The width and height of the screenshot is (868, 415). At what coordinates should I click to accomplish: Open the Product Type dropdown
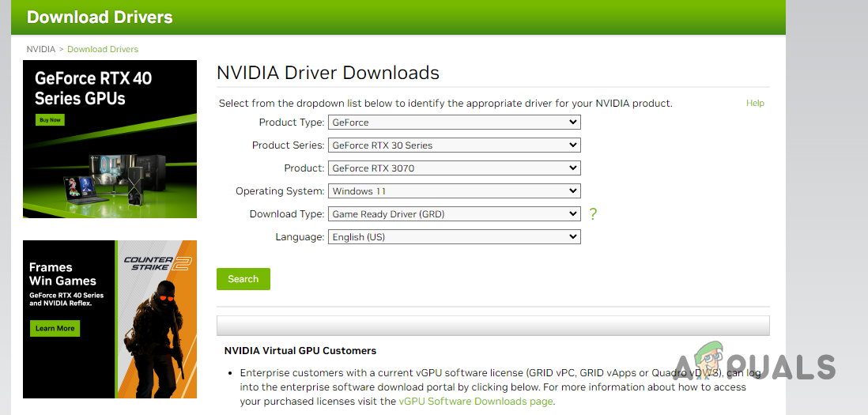click(x=454, y=123)
